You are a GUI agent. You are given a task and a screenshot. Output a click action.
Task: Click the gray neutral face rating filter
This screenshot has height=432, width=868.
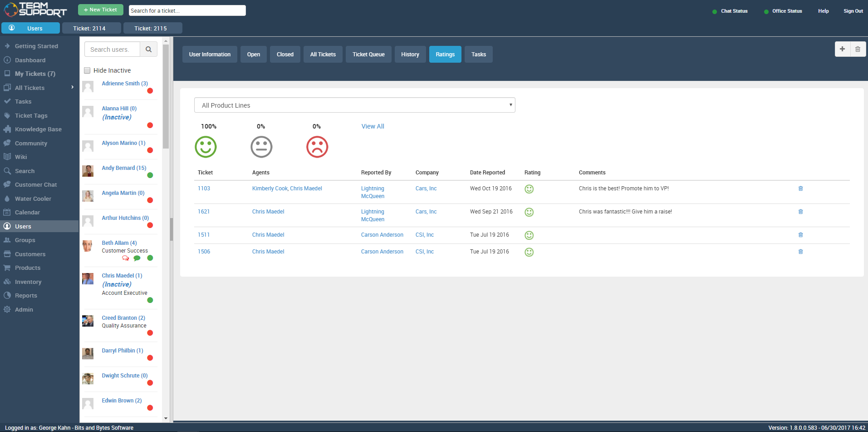coord(261,147)
